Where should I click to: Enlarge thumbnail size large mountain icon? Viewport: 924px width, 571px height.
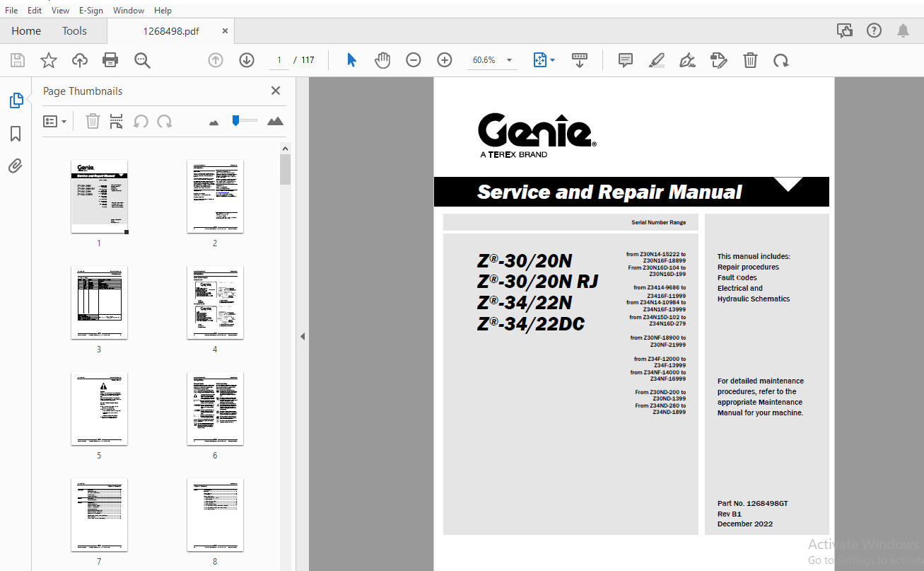pos(275,121)
